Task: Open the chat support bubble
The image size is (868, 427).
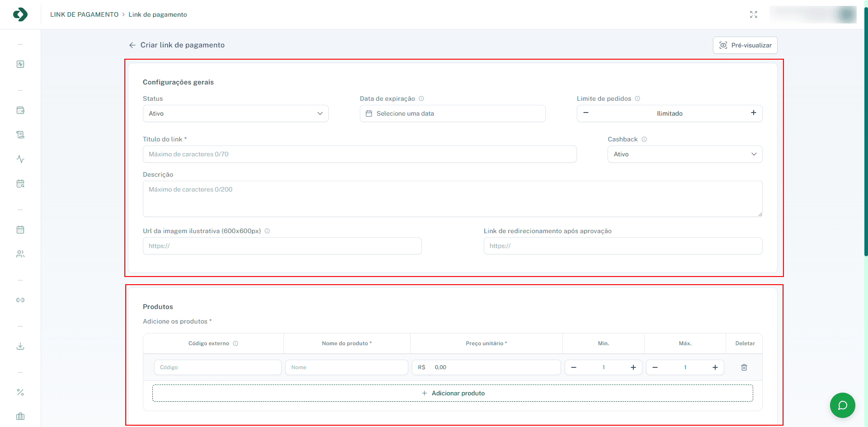Action: [842, 405]
